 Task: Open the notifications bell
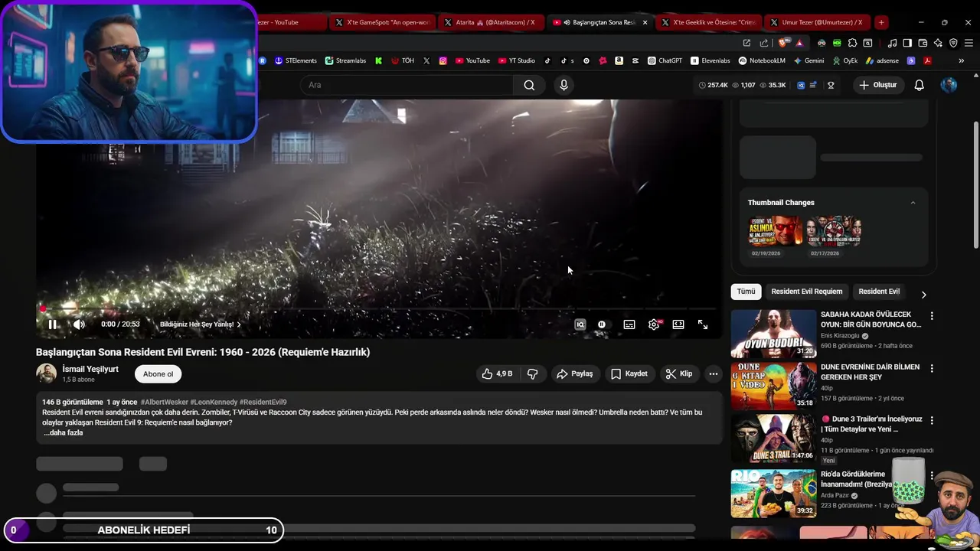(920, 85)
